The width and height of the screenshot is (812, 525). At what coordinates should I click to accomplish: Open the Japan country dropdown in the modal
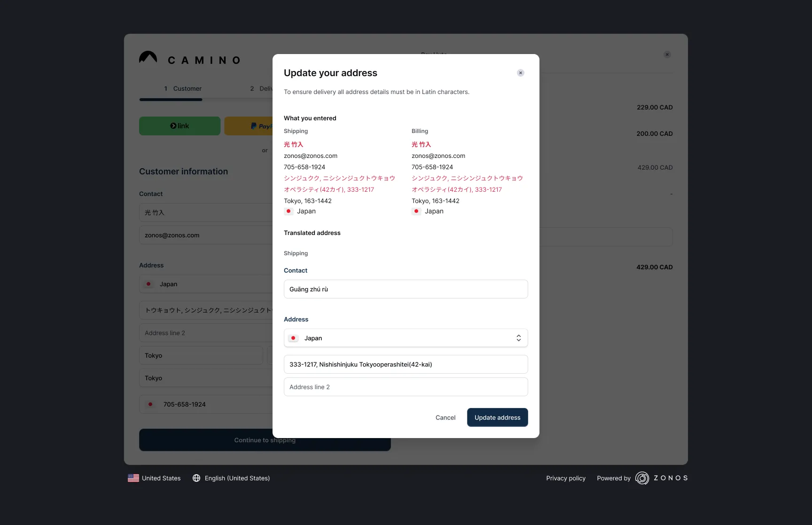[406, 337]
